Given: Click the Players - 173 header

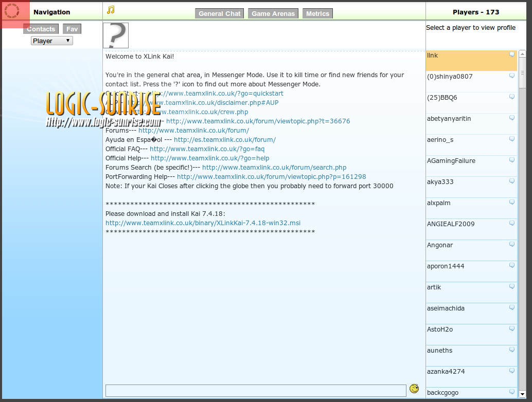Looking at the screenshot, I should click(476, 12).
